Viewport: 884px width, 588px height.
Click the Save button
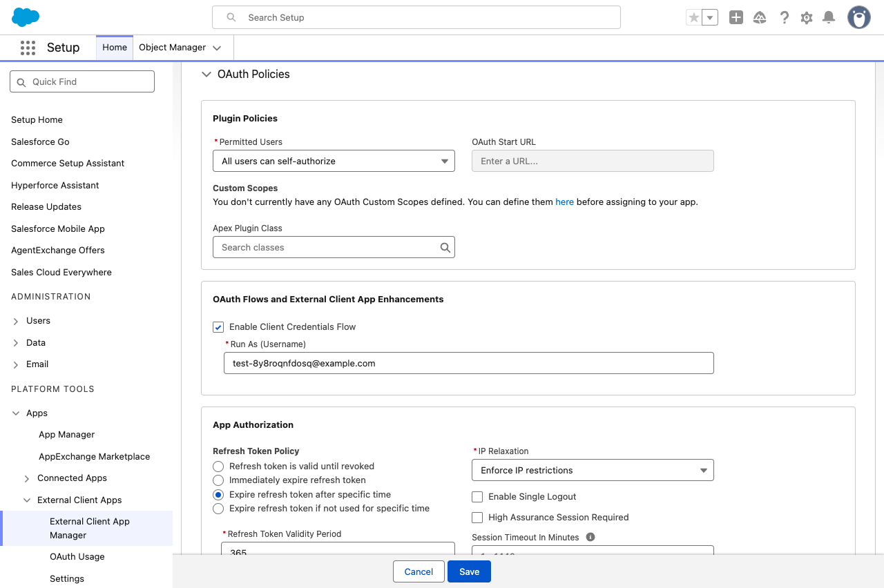pos(469,571)
